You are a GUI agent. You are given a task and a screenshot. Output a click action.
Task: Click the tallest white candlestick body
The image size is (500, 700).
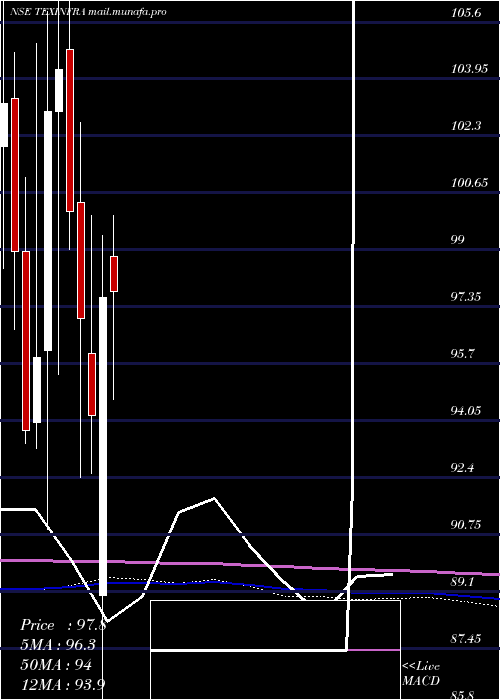[x=103, y=446]
